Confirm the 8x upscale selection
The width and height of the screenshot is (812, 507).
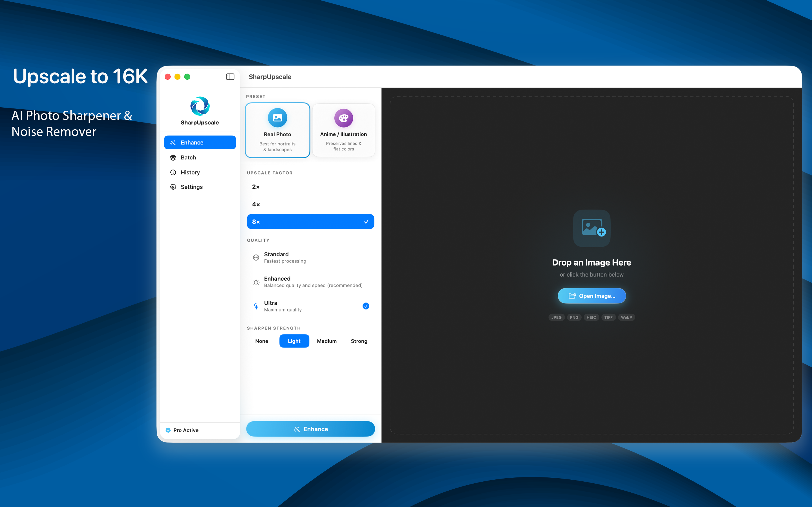click(x=310, y=221)
